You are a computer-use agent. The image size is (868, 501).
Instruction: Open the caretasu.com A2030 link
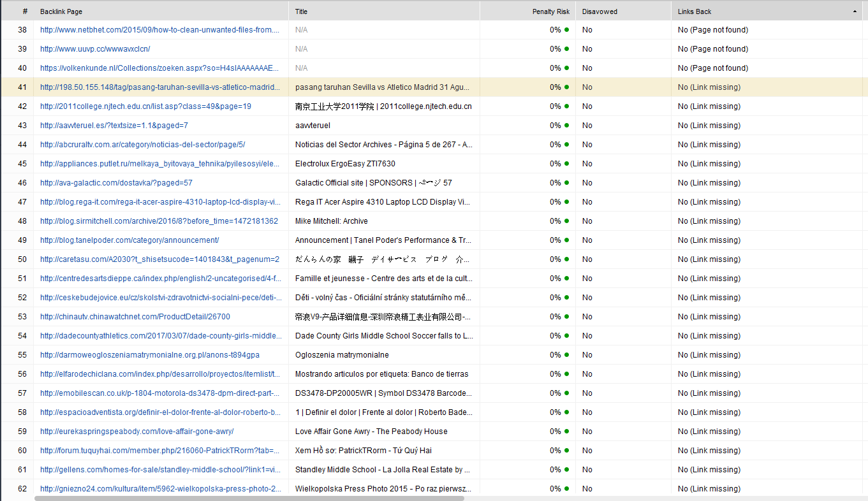click(x=159, y=259)
